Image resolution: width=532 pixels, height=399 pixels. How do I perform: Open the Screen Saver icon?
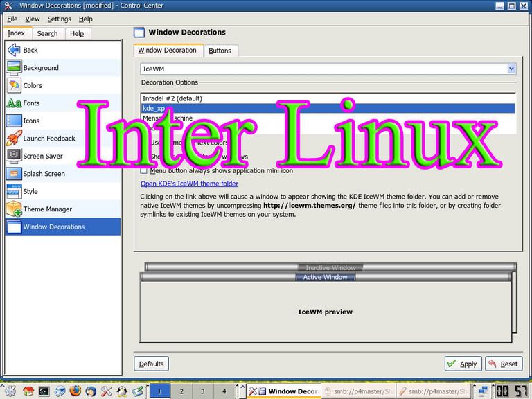pos(14,156)
